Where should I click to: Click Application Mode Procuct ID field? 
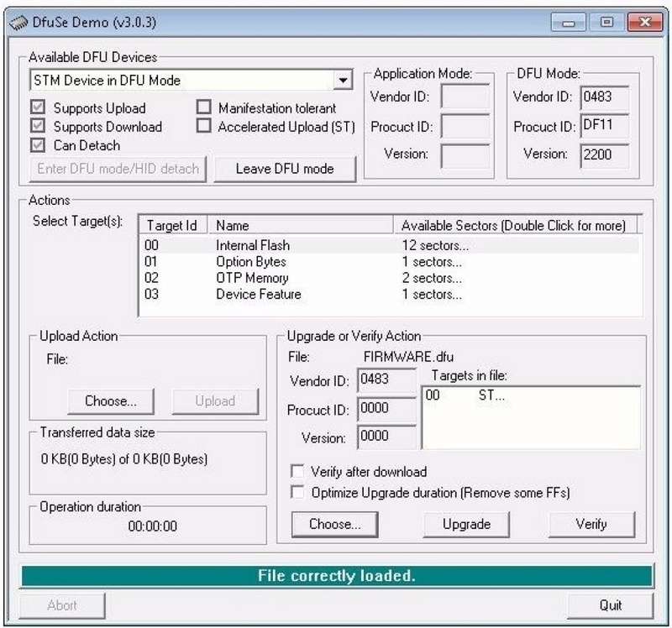coord(465,127)
